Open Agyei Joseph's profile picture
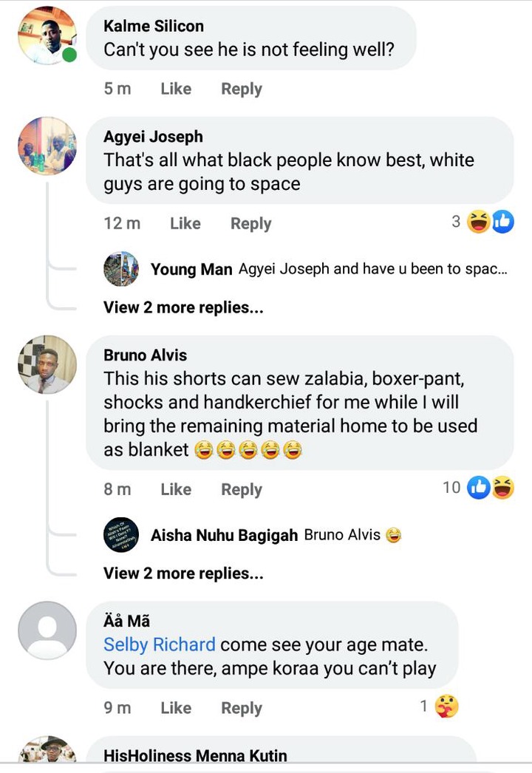 pos(47,146)
